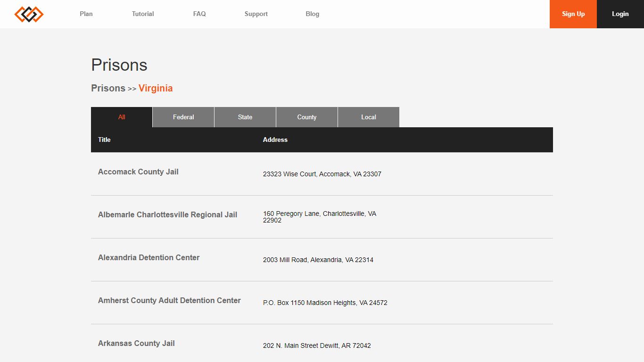Click address 2003 Mill Road, Alexandria
This screenshot has width=644, height=362.
[318, 260]
